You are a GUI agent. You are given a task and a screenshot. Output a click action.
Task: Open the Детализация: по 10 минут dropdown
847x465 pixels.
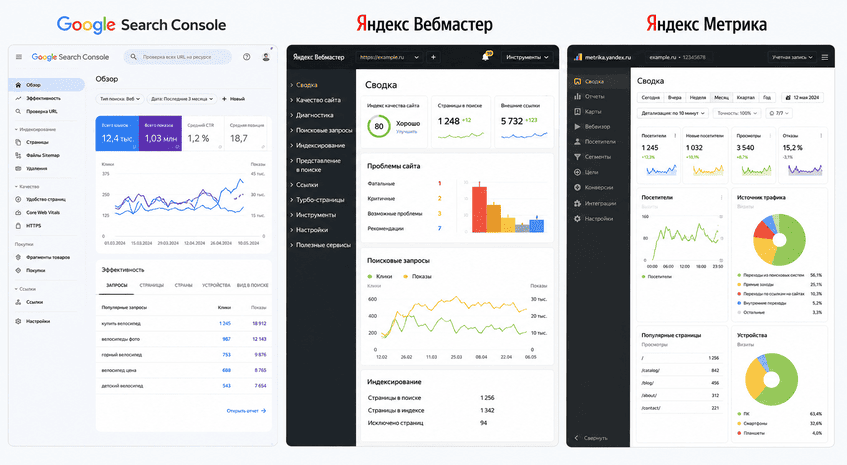[673, 113]
